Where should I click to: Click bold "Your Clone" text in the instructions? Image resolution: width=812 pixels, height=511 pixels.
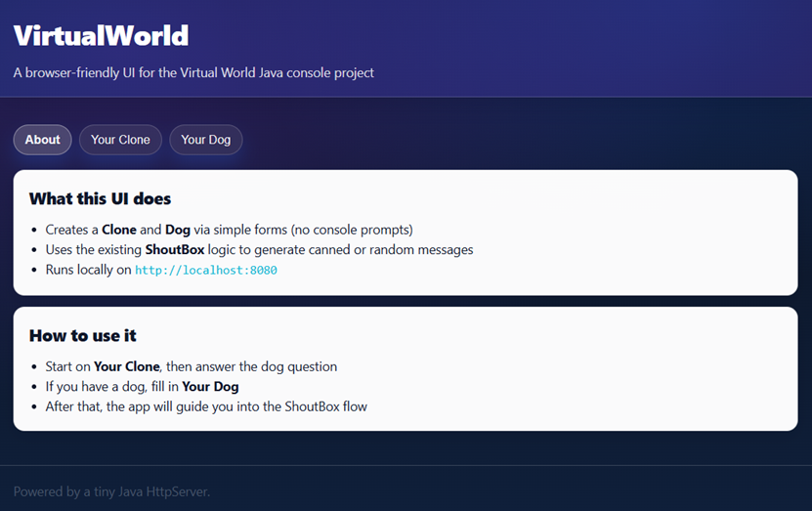[127, 366]
